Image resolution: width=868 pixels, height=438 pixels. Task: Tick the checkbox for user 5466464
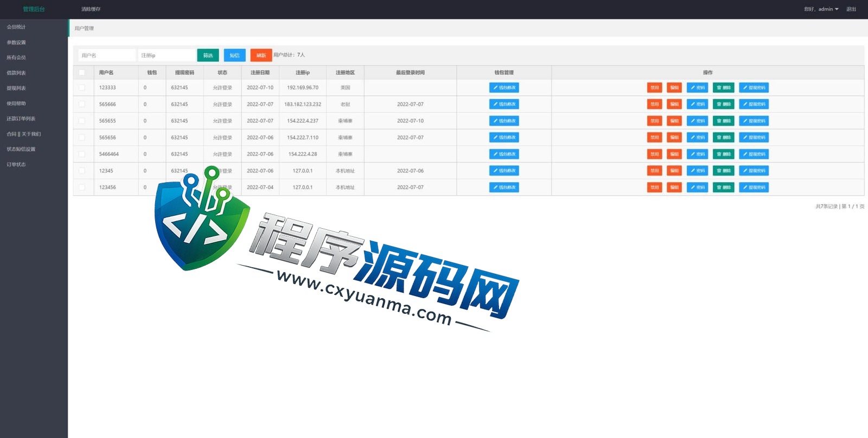click(x=82, y=154)
